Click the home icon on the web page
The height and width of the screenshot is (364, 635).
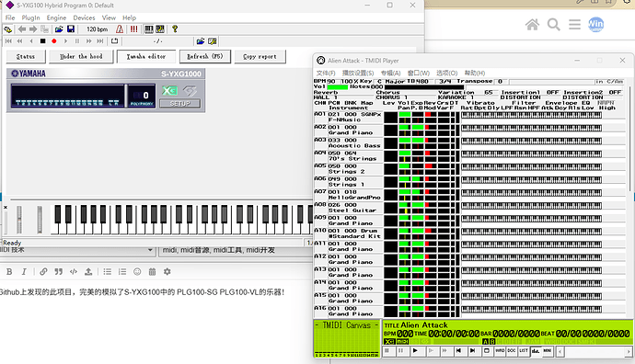532,25
